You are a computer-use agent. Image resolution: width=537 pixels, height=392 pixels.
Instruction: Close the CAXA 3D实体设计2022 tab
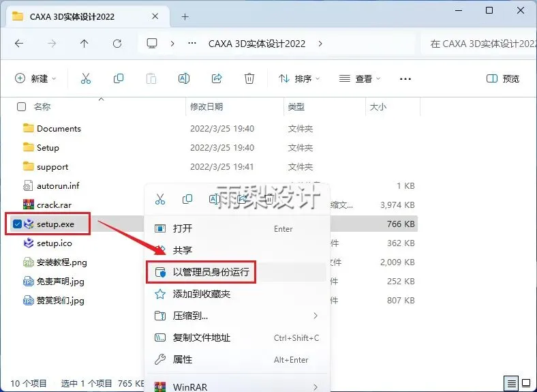tap(155, 16)
